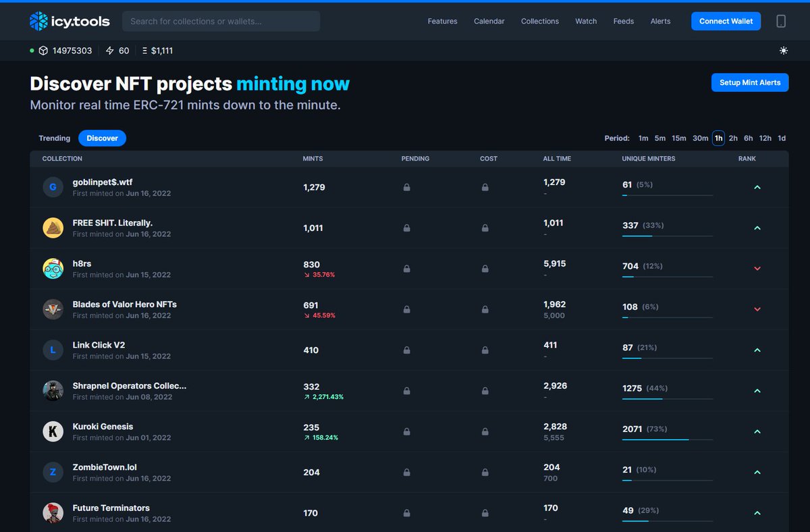
Task: Click rank down chevron for h8rs
Action: click(x=757, y=269)
